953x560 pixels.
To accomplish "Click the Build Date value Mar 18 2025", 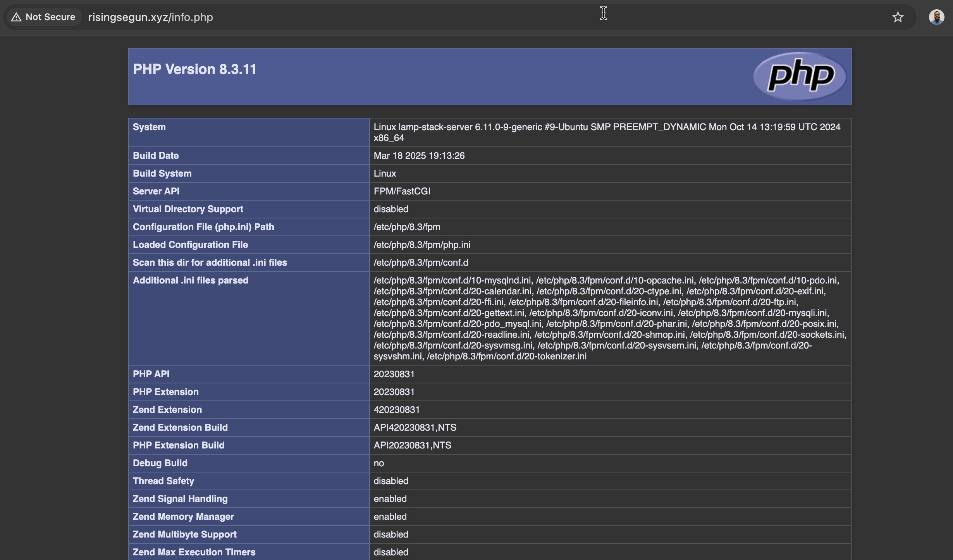I will pyautogui.click(x=419, y=156).
